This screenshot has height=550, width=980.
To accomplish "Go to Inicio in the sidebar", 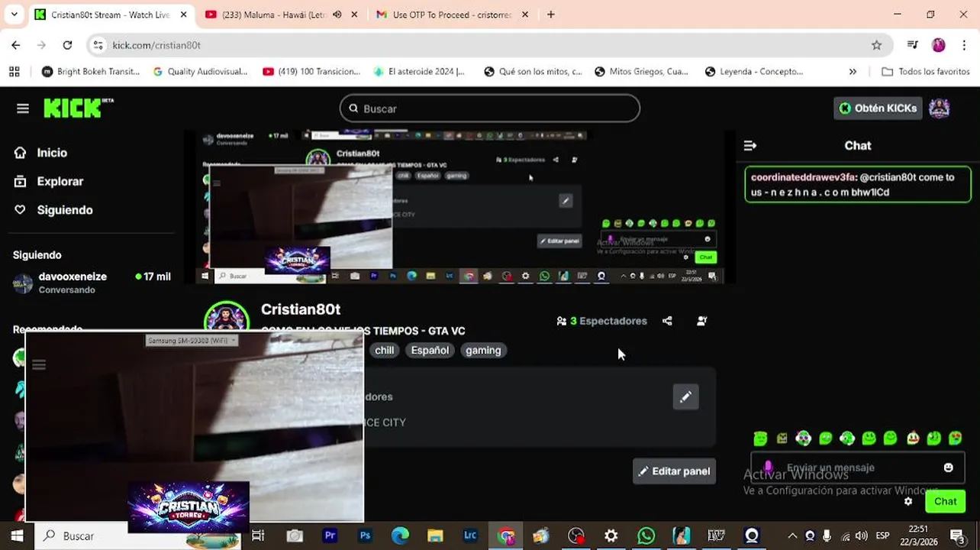I will [x=42, y=153].
